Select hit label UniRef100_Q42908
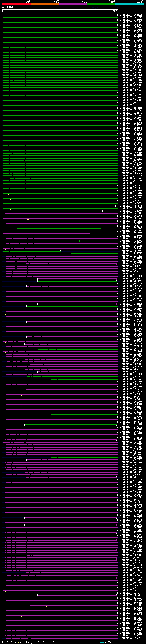 [131, 72]
